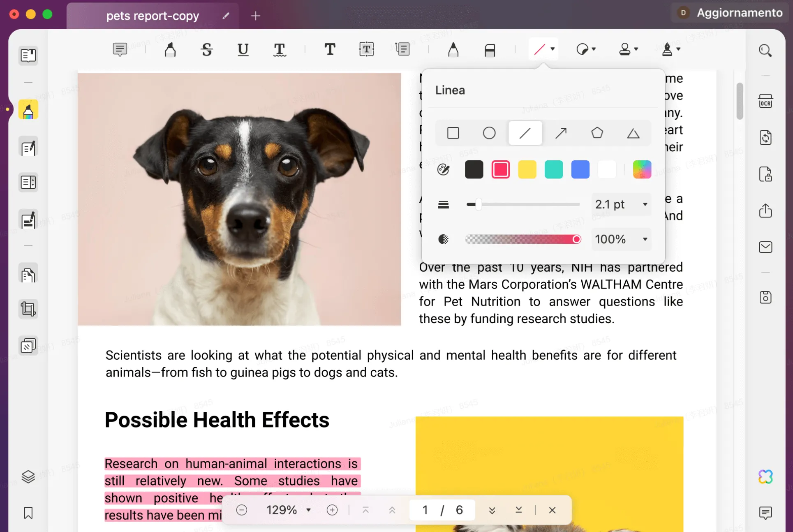Image resolution: width=793 pixels, height=532 pixels.
Task: Open edit PDF mode in left sidebar
Action: click(28, 147)
